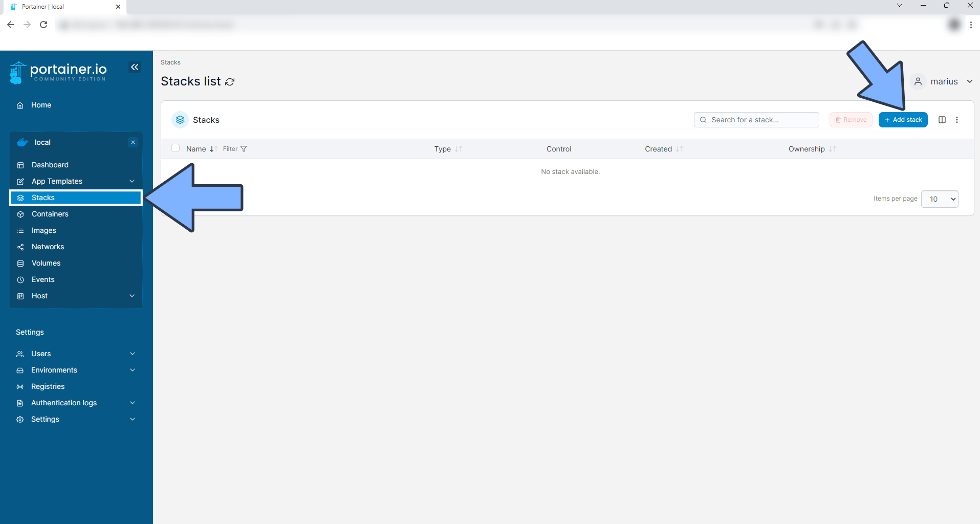This screenshot has height=524, width=980.
Task: Open the Authentication logs section
Action: click(64, 403)
